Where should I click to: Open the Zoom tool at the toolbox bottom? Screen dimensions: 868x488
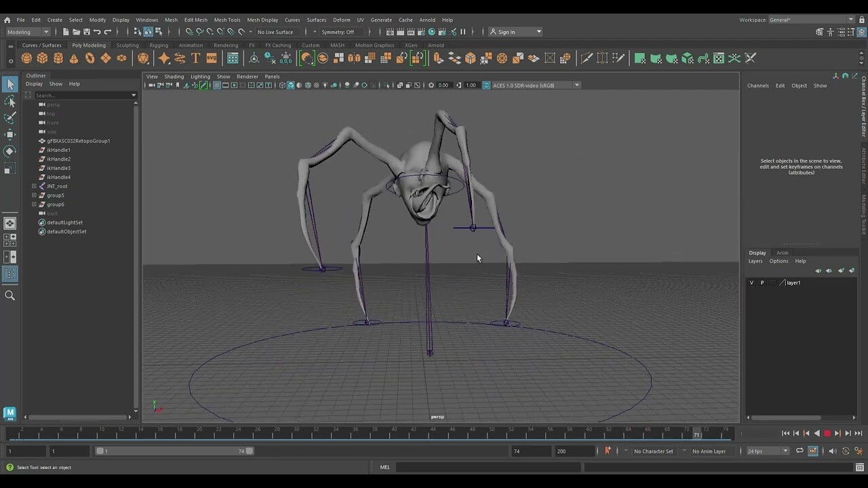pos(9,295)
